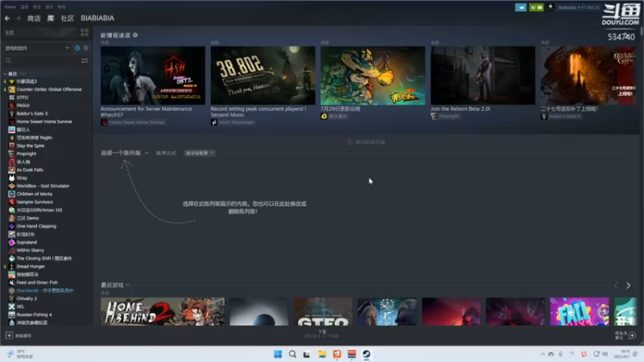Expand the account name dropdown in header
The height and width of the screenshot is (362, 644).
[x=578, y=7]
